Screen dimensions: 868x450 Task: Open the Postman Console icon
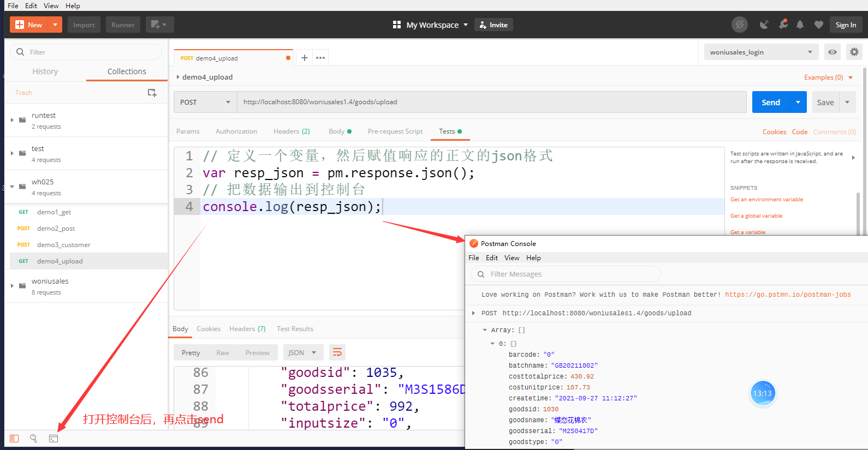tap(53, 439)
